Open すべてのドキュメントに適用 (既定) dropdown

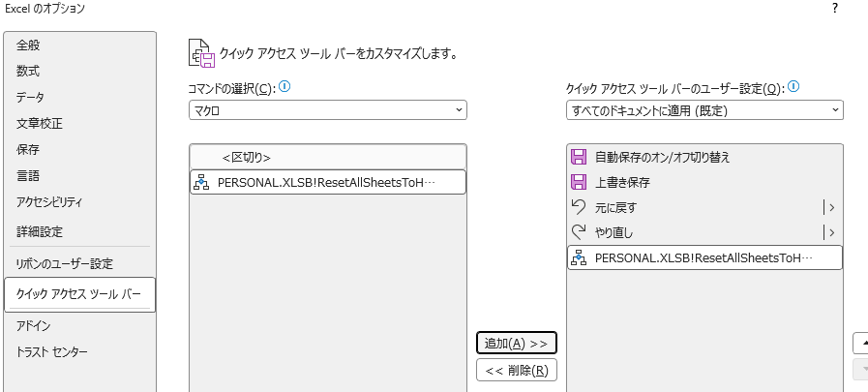tap(704, 110)
